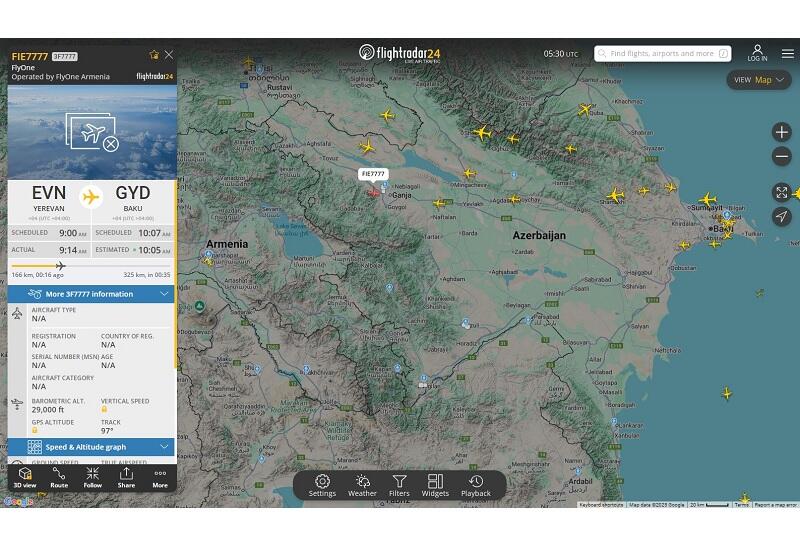Open the hamburger main menu
Image resolution: width=800 pixels, height=550 pixels.
(x=787, y=54)
